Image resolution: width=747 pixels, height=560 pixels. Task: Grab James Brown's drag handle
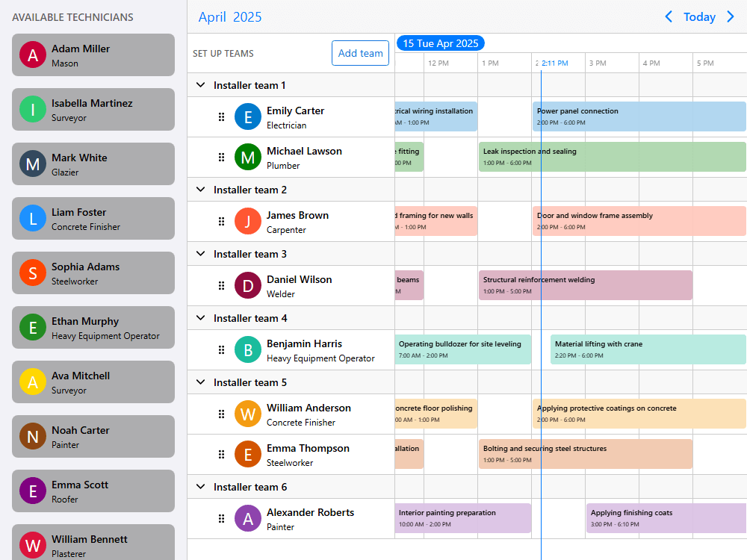pos(222,222)
